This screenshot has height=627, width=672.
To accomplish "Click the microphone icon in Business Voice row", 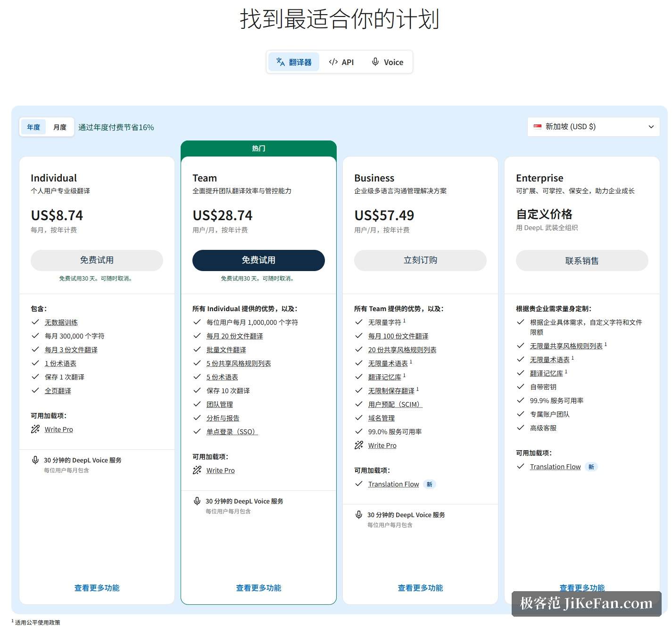I will point(359,515).
